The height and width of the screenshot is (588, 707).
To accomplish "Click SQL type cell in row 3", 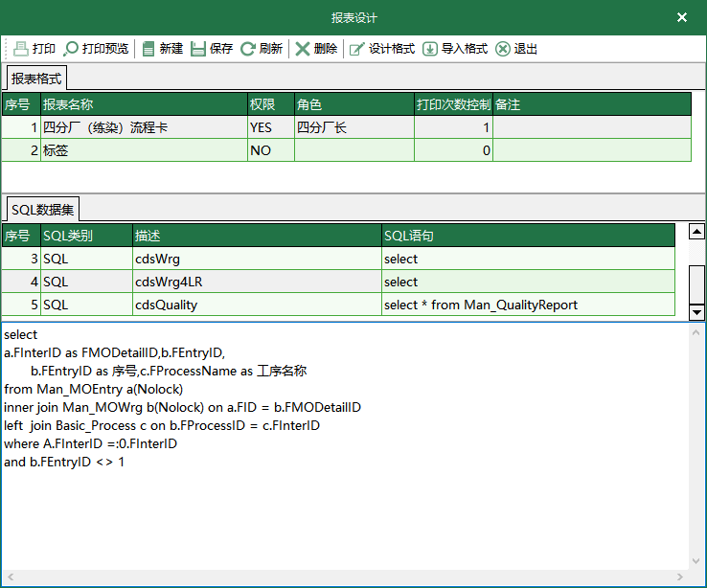I will (x=86, y=259).
